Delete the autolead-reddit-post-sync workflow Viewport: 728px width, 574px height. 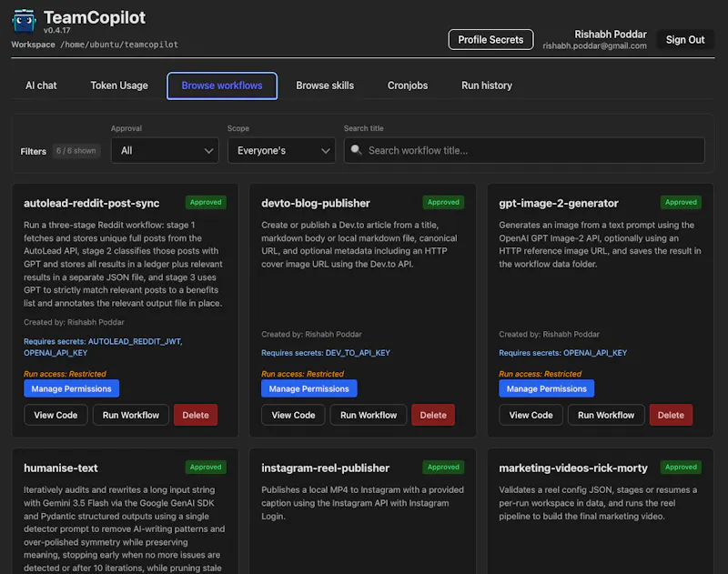point(196,415)
